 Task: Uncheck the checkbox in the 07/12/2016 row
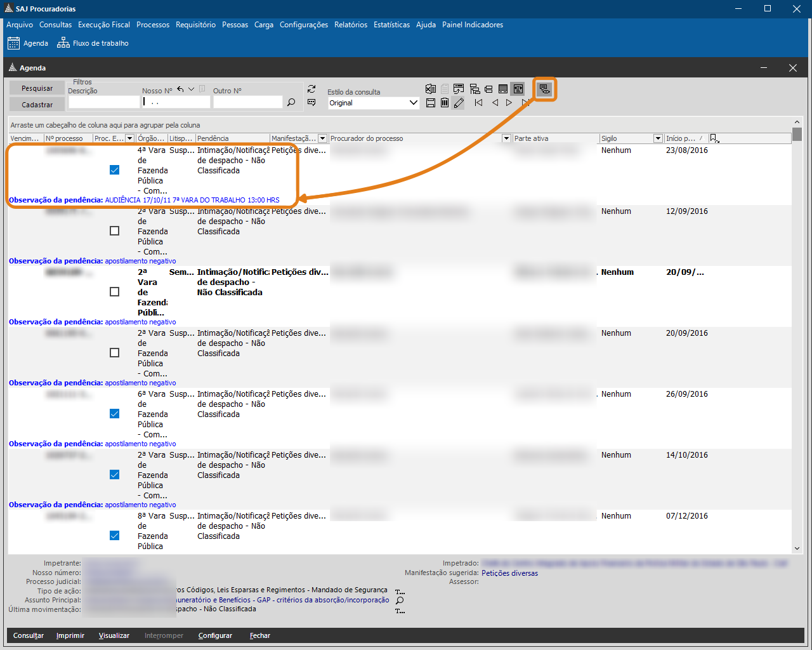[115, 536]
